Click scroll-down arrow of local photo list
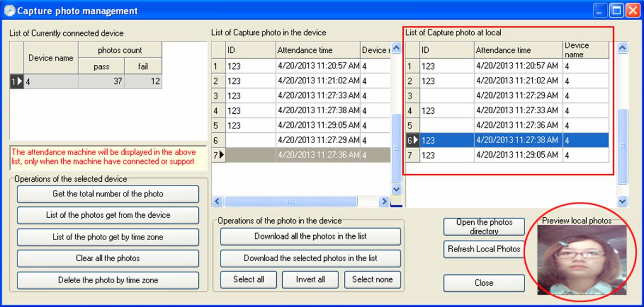 point(623,201)
